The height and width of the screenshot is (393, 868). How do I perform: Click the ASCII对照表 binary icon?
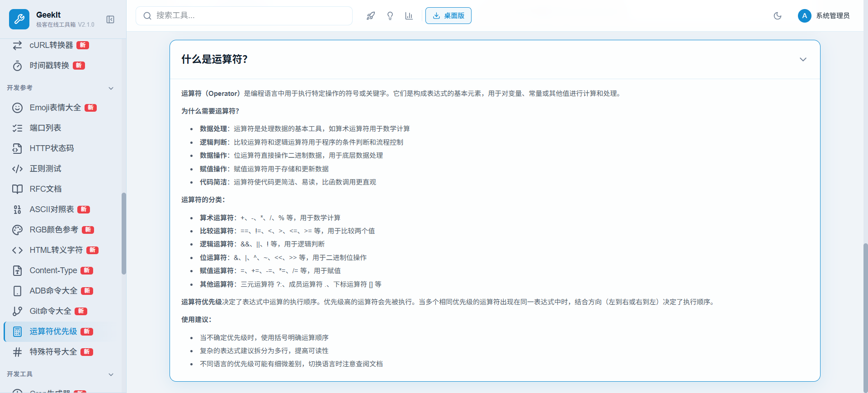point(17,209)
